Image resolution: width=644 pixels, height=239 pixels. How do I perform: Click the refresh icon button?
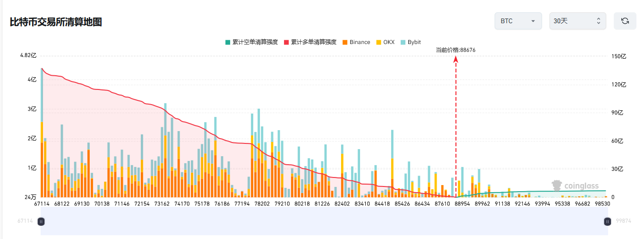click(625, 21)
